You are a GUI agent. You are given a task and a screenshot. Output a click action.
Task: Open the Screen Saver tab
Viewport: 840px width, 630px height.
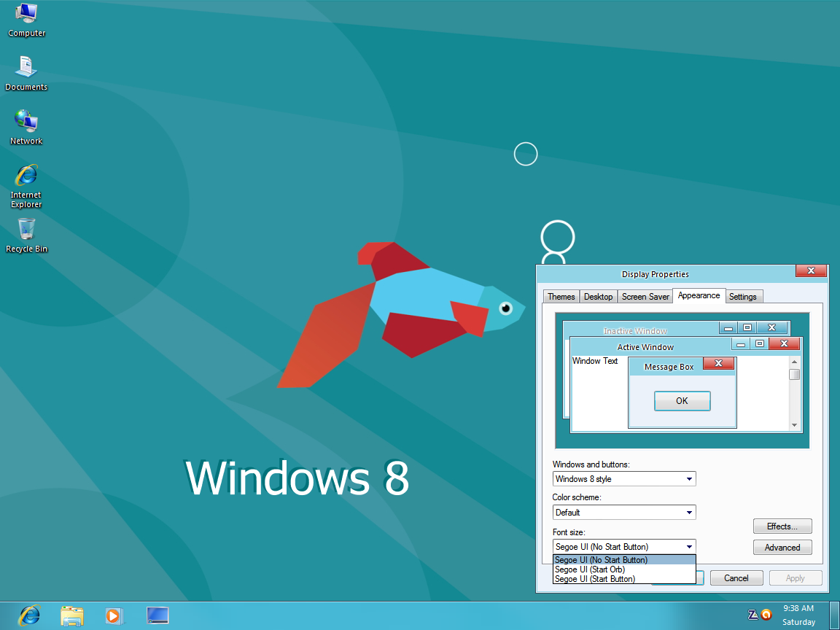[x=645, y=296]
